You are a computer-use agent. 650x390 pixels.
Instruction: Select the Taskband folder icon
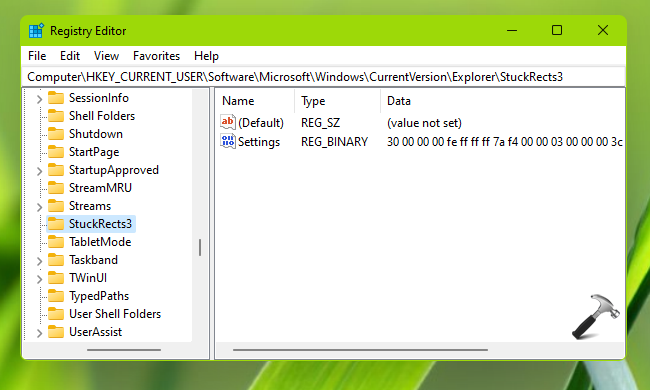point(56,260)
